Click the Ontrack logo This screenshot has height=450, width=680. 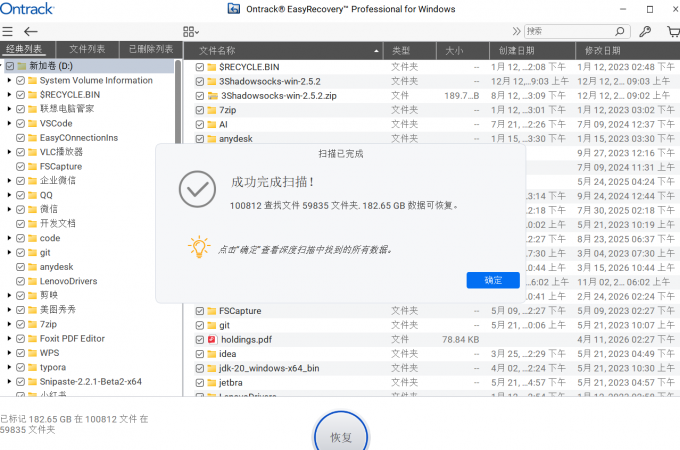[x=27, y=8]
